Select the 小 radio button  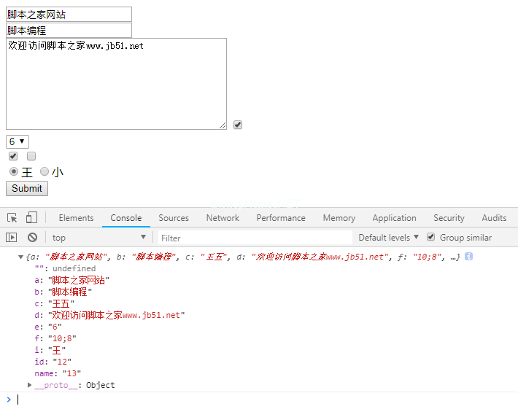click(x=45, y=171)
